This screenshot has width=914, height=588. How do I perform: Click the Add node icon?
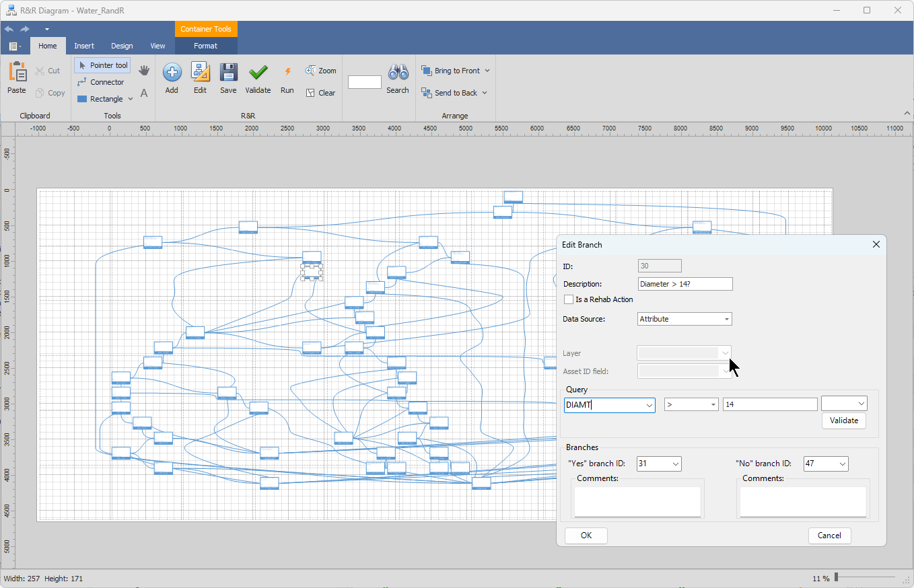(172, 73)
